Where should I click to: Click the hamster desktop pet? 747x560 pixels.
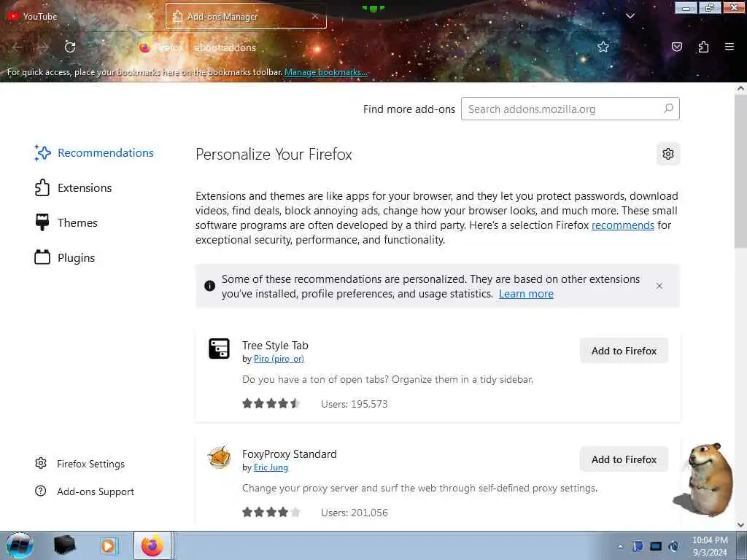pos(704,479)
